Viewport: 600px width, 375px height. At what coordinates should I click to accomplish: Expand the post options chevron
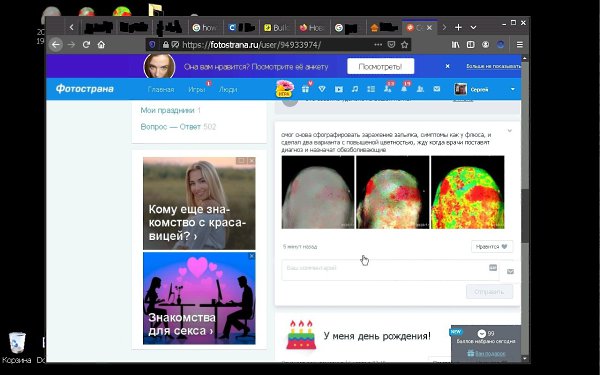[x=509, y=131]
